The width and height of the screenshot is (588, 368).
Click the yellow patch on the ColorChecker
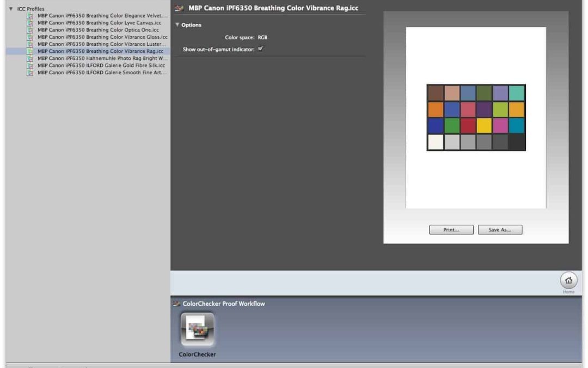click(484, 126)
